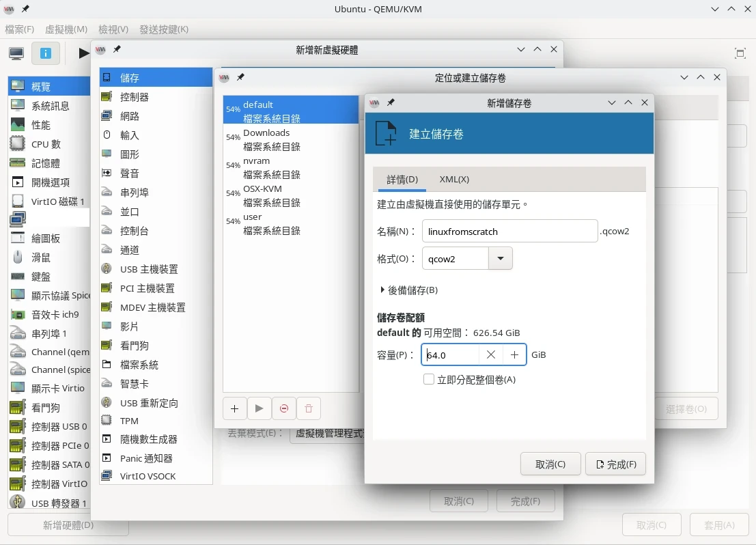Image resolution: width=756 pixels, height=545 pixels.
Task: Click the add pool plus button
Action: 234,408
